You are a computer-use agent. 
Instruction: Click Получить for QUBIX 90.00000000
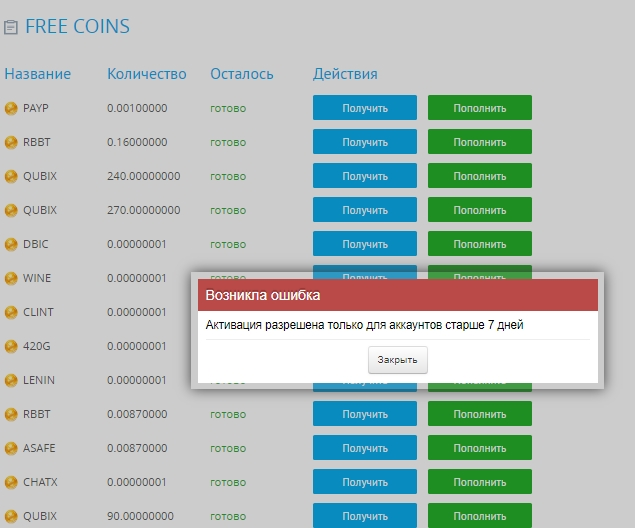click(364, 515)
